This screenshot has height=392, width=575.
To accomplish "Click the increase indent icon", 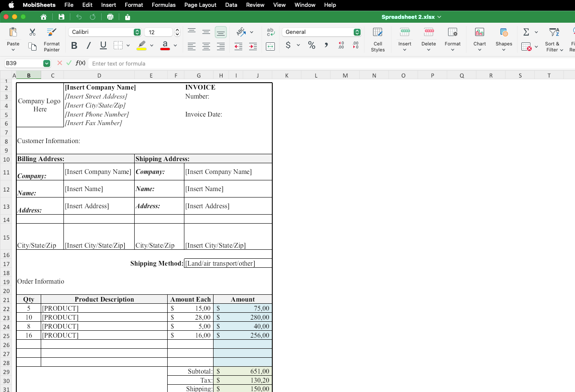I will coord(253,46).
